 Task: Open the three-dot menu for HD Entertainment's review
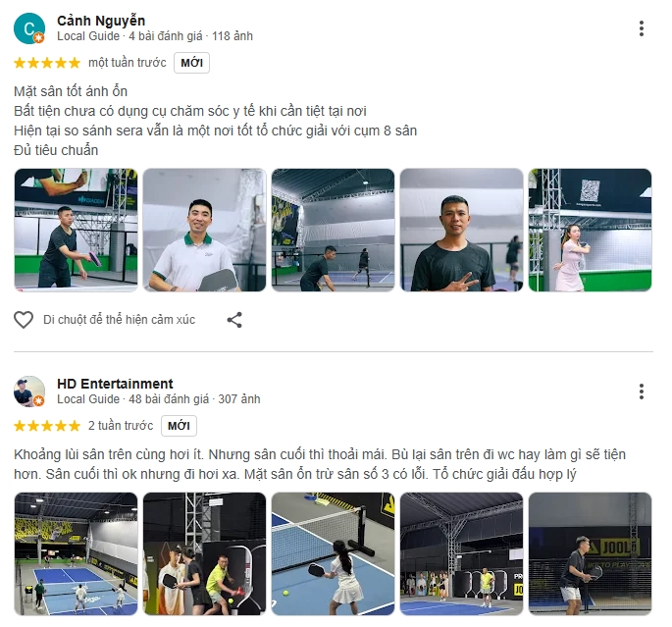click(642, 392)
